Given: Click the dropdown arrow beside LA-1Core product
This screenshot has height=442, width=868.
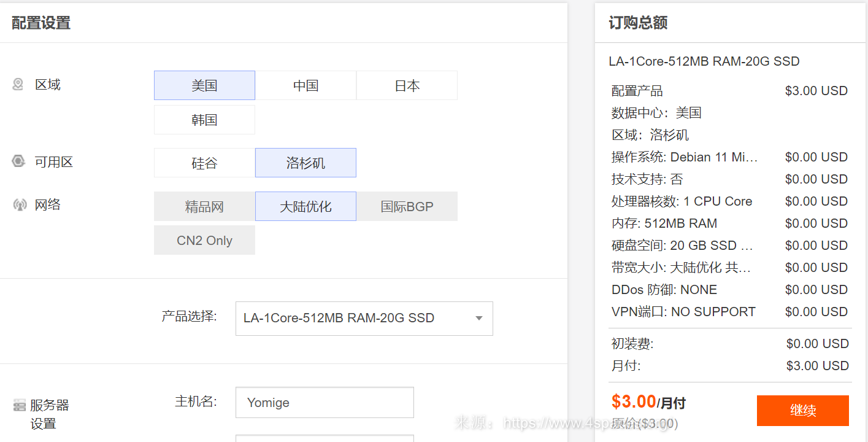Looking at the screenshot, I should point(479,318).
